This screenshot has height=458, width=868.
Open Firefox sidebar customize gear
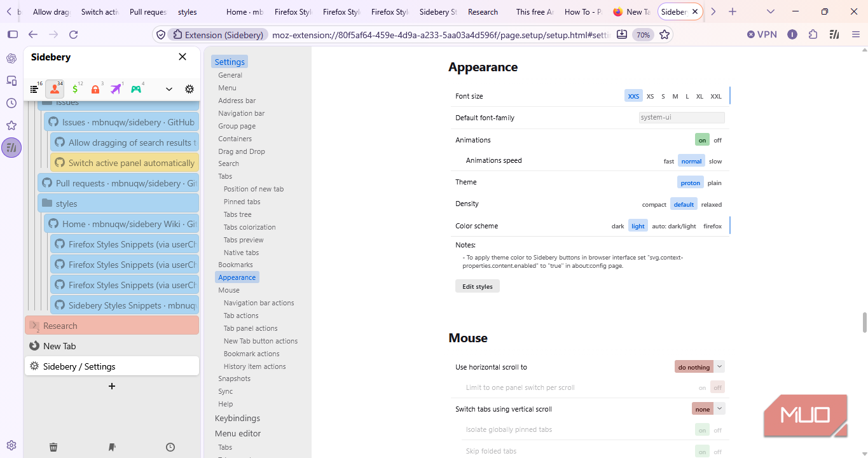pyautogui.click(x=11, y=445)
